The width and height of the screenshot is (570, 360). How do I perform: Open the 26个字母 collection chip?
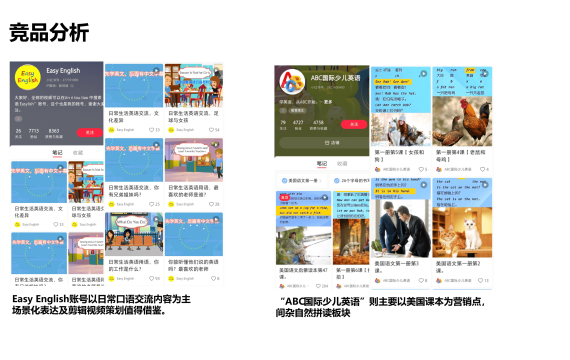coord(351,180)
